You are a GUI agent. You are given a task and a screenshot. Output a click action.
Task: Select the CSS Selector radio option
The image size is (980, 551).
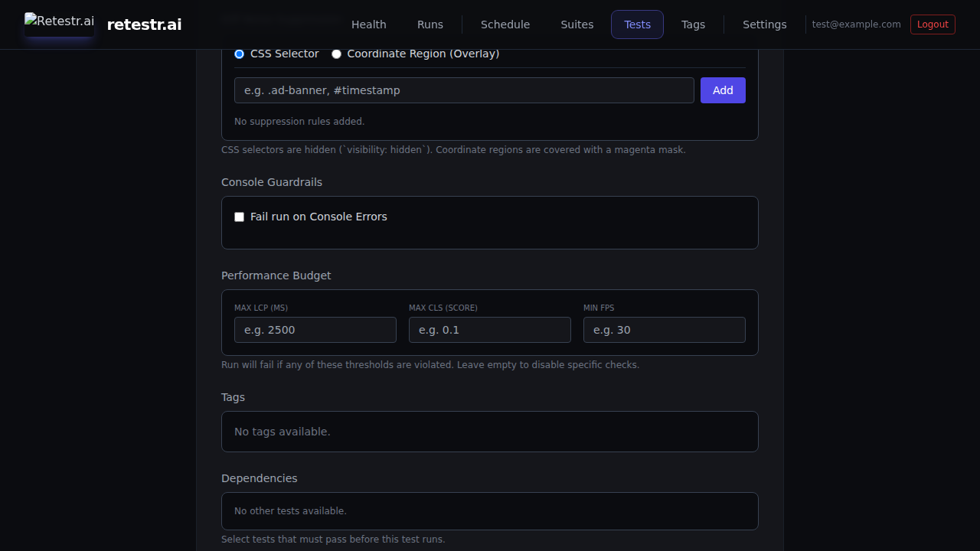coord(239,54)
